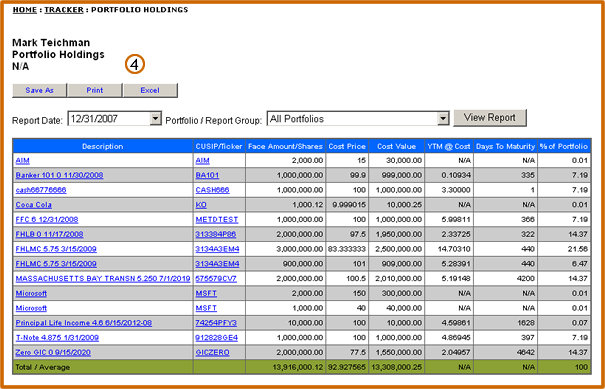Select the 4200 days to maturity cell
Viewport: 605px width, 389px height.
(505, 279)
